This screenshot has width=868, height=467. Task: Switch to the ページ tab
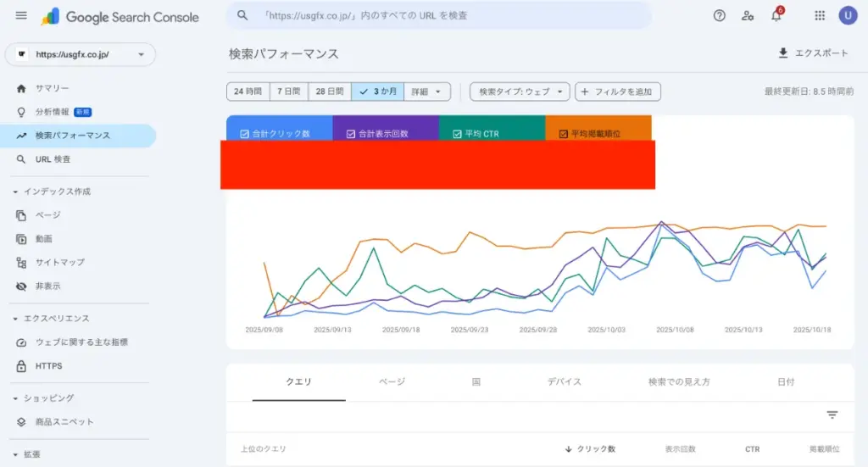(x=392, y=382)
